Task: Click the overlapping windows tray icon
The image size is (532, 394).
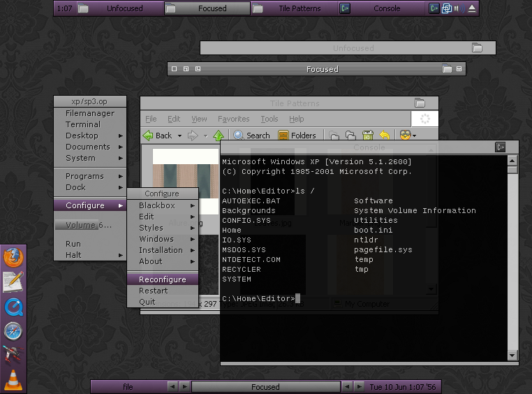Action: click(447, 8)
